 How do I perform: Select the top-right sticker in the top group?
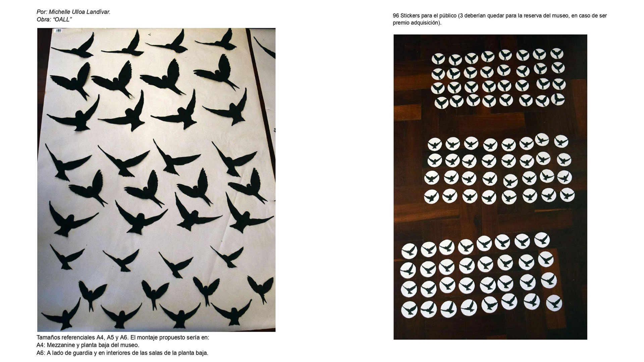click(x=557, y=53)
